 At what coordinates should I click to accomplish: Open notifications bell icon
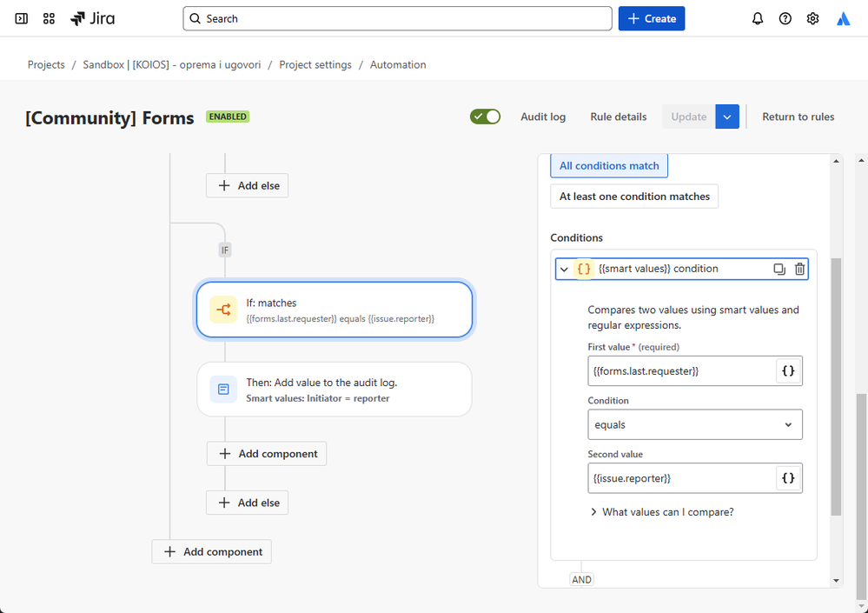pyautogui.click(x=758, y=19)
